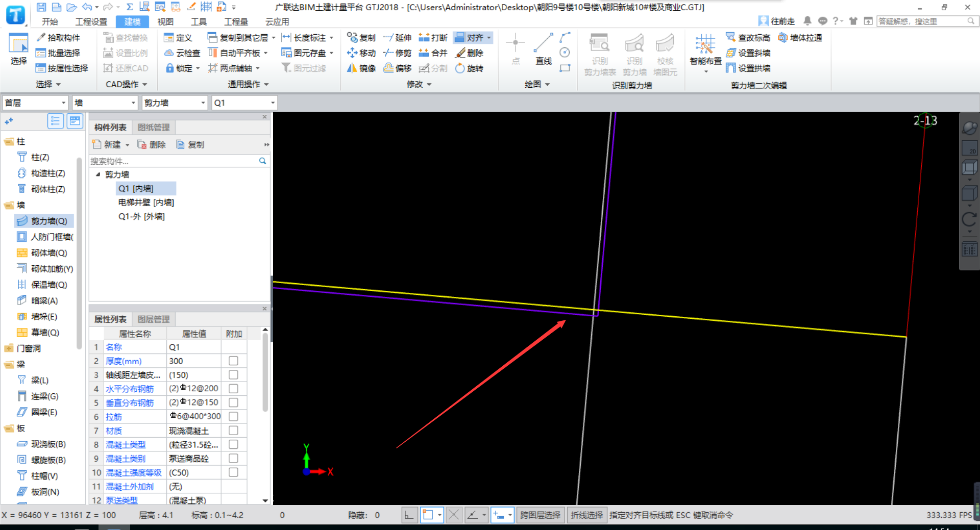
Task: Select 电梯井壁 [内墙] in component list
Action: pyautogui.click(x=146, y=203)
